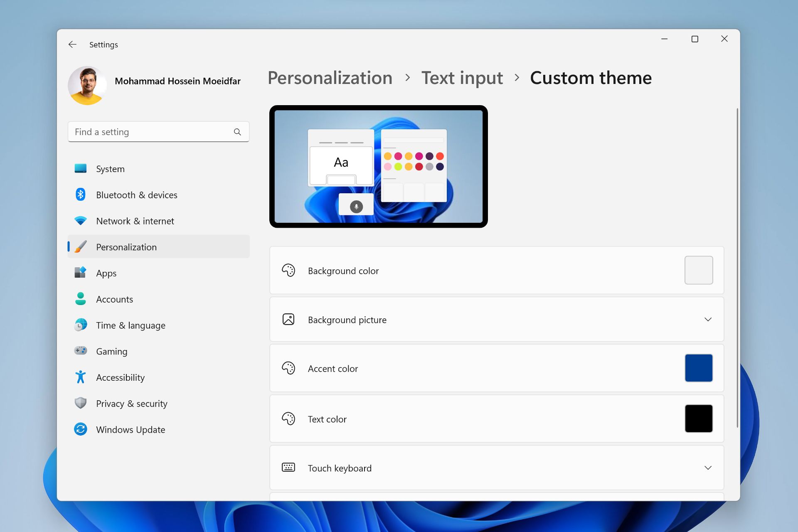The height and width of the screenshot is (532, 798).
Task: Select the Privacy shield icon
Action: point(80,403)
